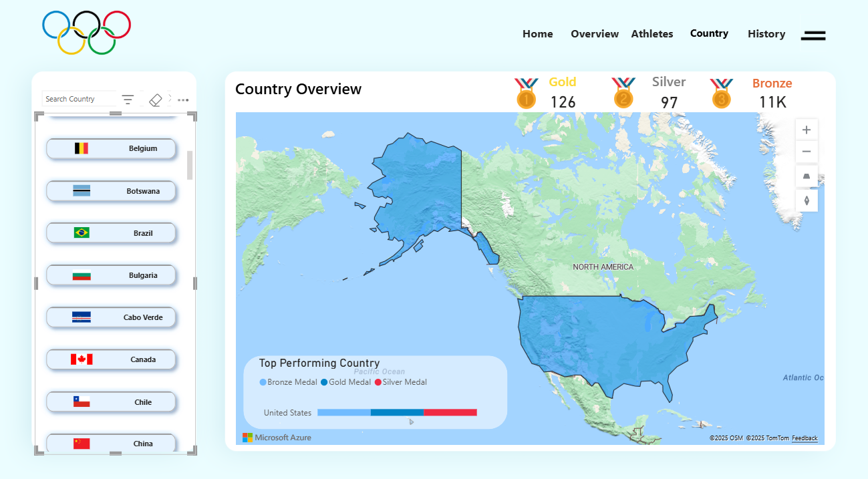Open the filter icon on the country slicer
Screen dimensions: 868x479
[128, 100]
